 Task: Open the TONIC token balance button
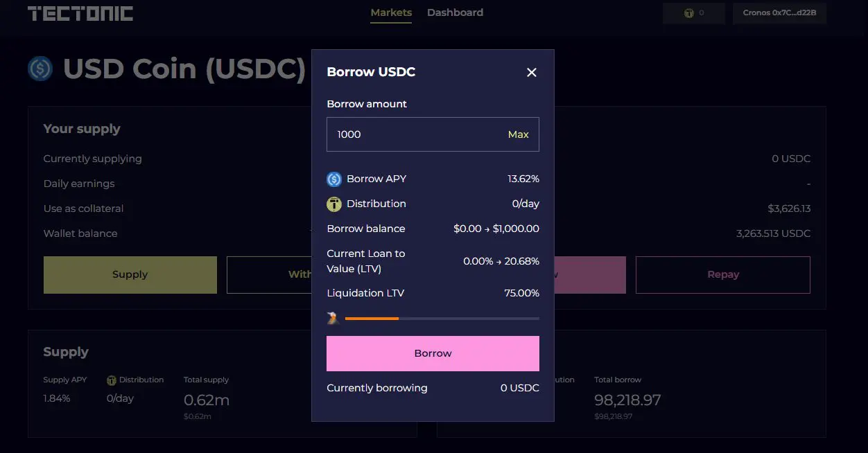(x=694, y=13)
